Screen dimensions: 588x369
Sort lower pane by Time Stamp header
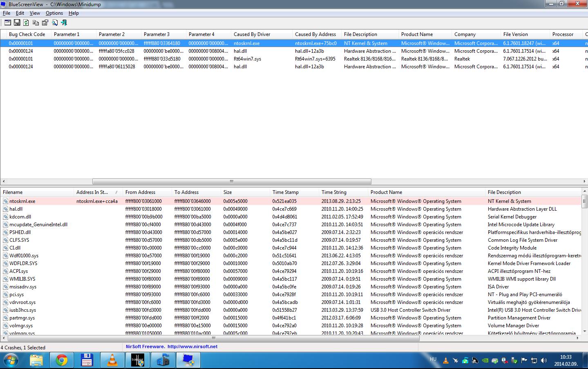(x=294, y=192)
